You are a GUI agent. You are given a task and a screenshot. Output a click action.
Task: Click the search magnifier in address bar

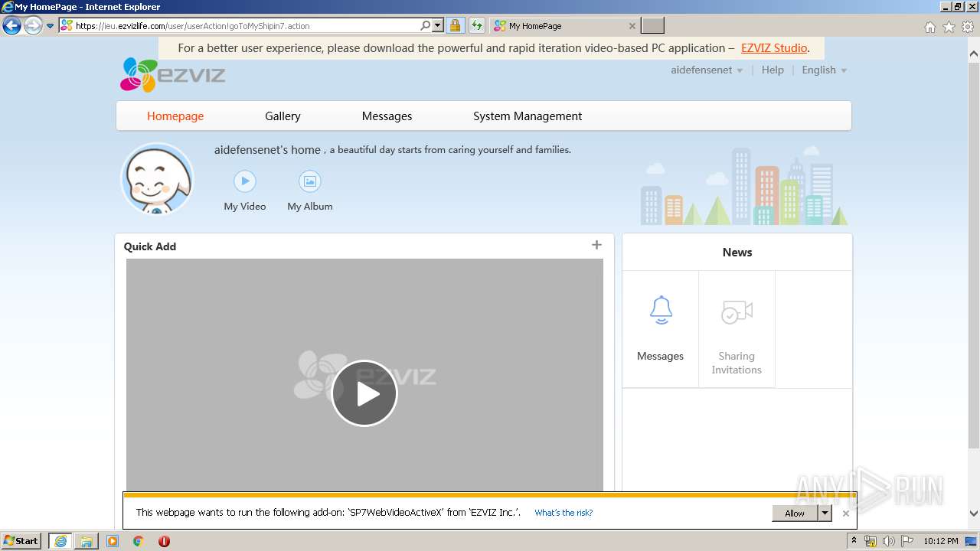point(426,25)
